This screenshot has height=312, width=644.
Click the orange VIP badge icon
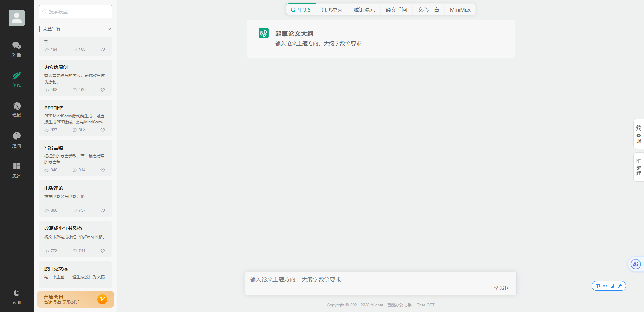102,299
